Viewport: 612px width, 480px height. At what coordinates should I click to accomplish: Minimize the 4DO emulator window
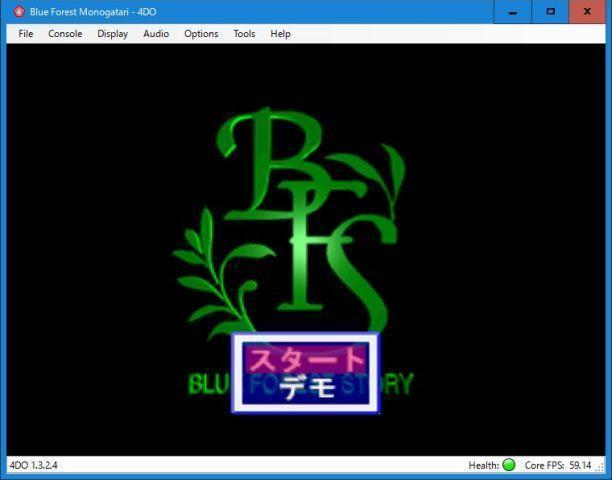pyautogui.click(x=513, y=11)
